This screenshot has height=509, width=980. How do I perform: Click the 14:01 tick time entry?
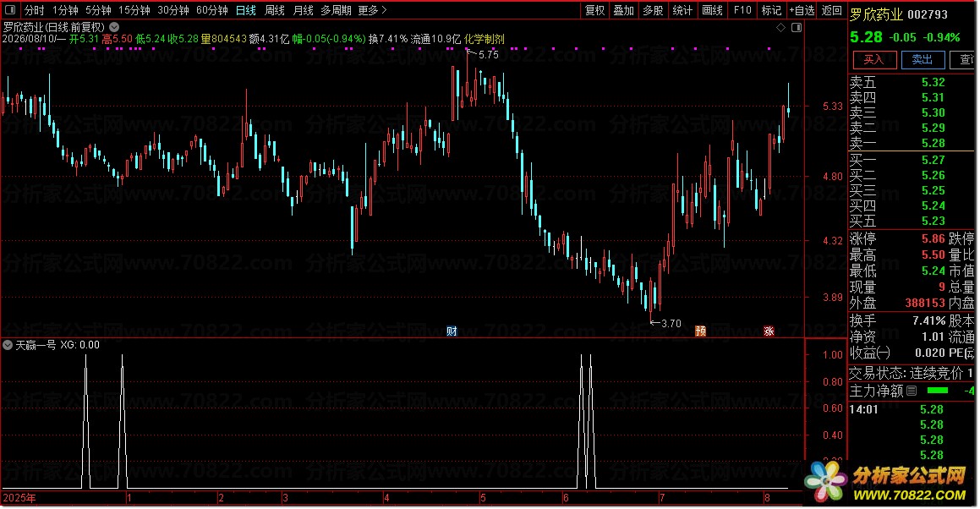coord(864,409)
